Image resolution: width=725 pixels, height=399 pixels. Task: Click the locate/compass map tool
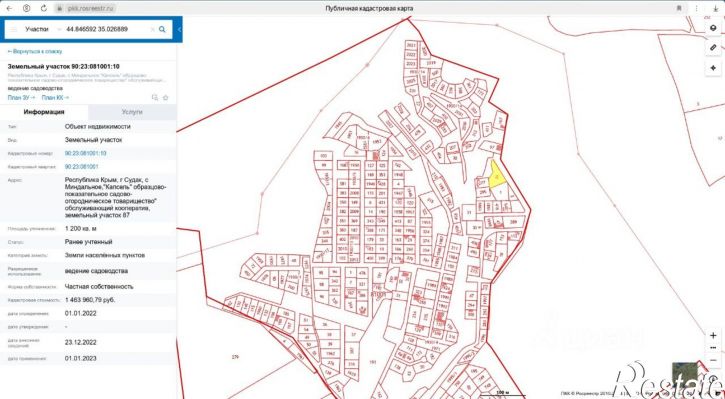[x=713, y=68]
